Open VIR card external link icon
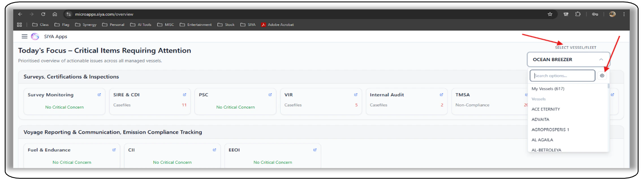This screenshot has width=644, height=181. 356,95
